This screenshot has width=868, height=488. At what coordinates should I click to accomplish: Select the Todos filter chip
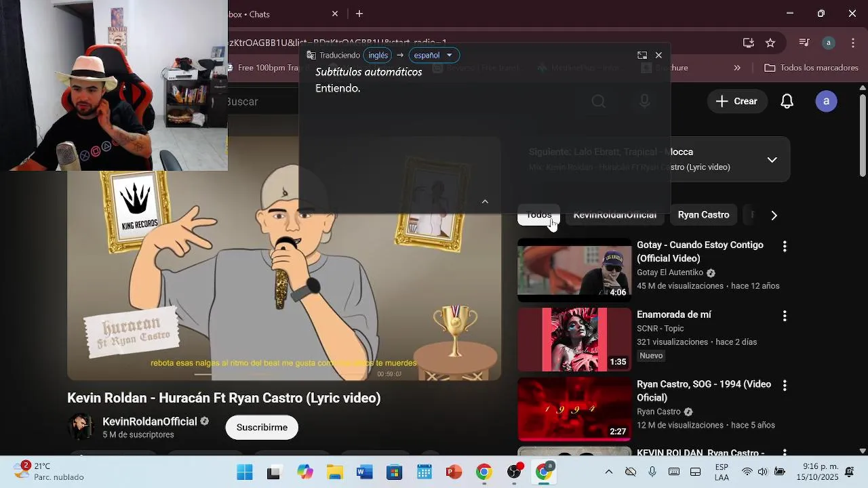(x=539, y=215)
